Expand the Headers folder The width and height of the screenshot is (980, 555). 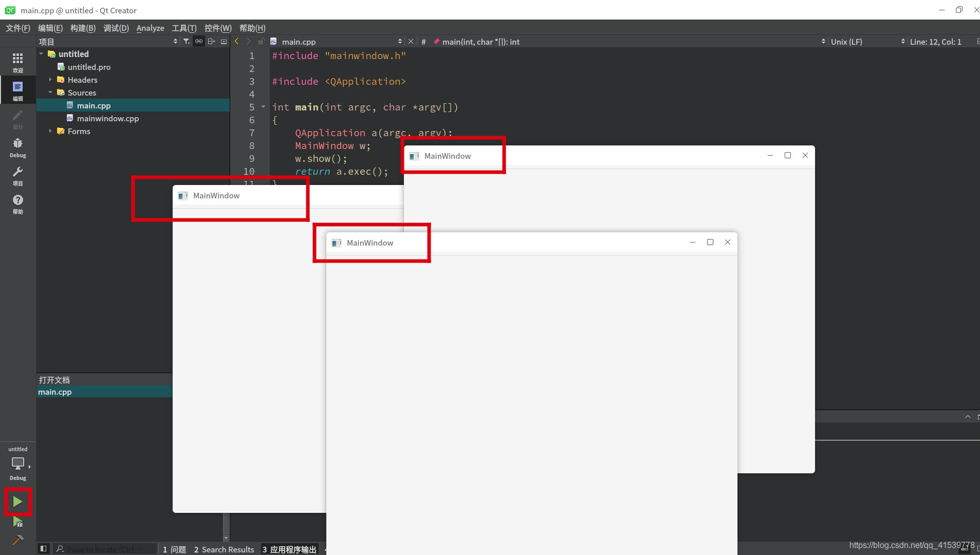pyautogui.click(x=49, y=80)
